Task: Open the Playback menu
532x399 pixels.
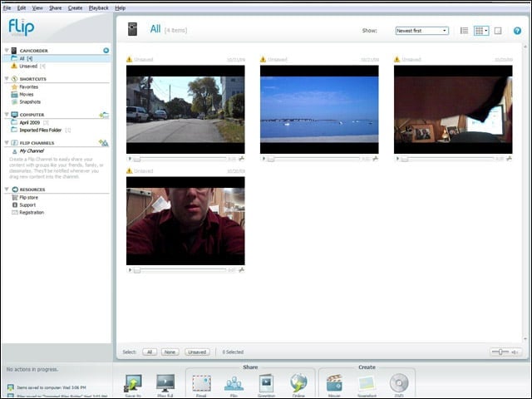Action: (98, 7)
